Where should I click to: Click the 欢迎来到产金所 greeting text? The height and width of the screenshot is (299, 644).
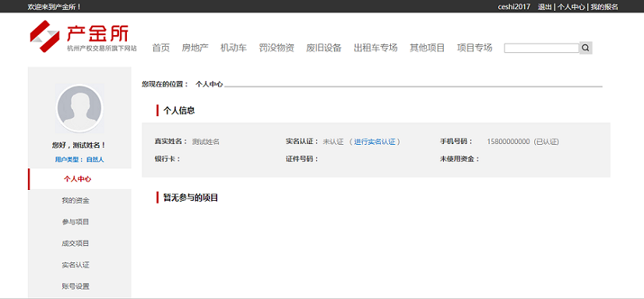click(54, 7)
